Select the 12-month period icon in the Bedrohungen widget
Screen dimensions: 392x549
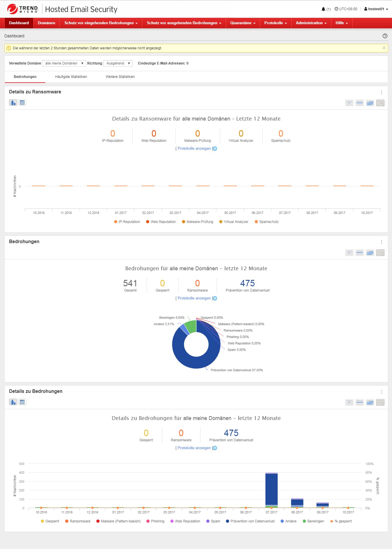coord(380,253)
